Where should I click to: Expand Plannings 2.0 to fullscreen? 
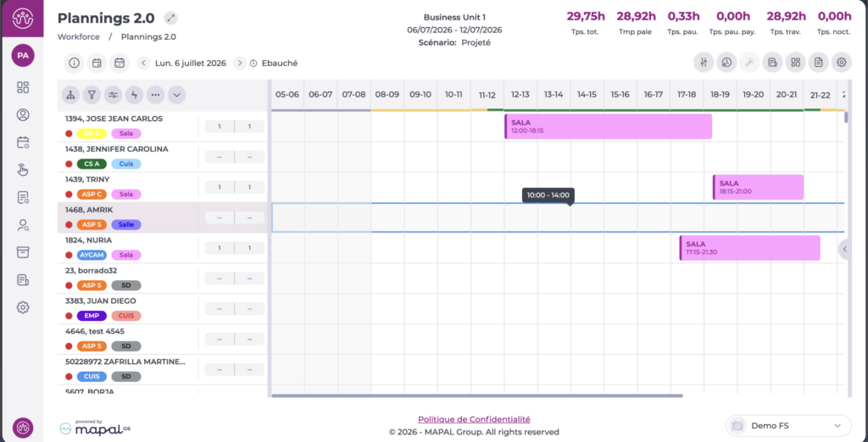point(171,19)
